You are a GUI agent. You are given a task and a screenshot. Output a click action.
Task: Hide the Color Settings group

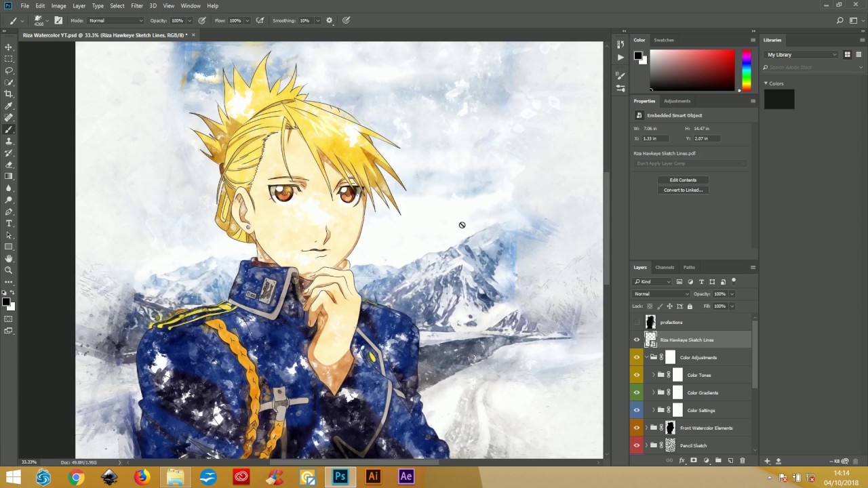tap(636, 410)
